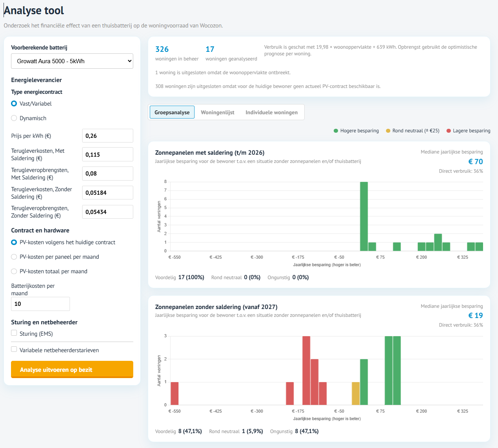The image size is (498, 448).
Task: Click the '326' woningen in beheer value
Action: (162, 49)
